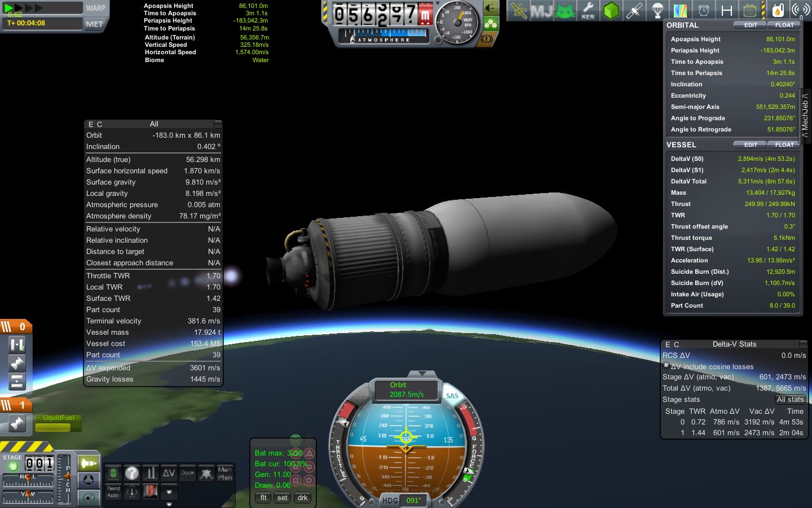The width and height of the screenshot is (812, 508).
Task: Toggle the speaker icon beside altimeter
Action: coord(491,8)
